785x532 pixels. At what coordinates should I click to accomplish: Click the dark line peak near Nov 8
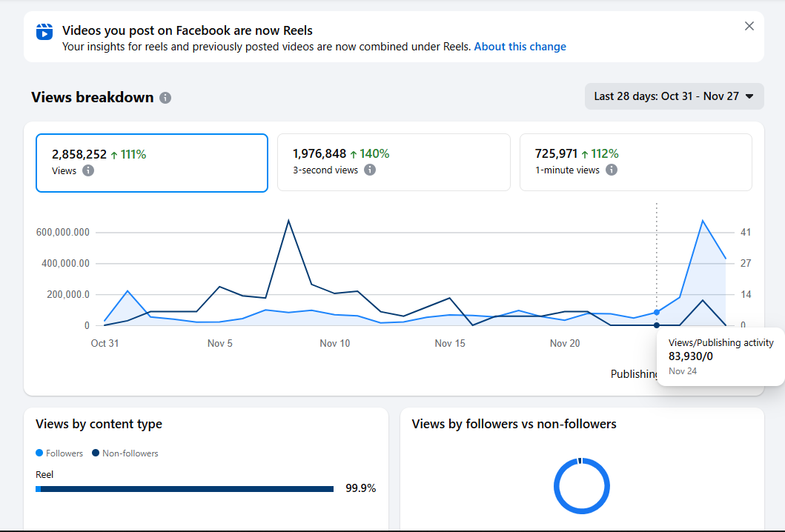pyautogui.click(x=288, y=220)
